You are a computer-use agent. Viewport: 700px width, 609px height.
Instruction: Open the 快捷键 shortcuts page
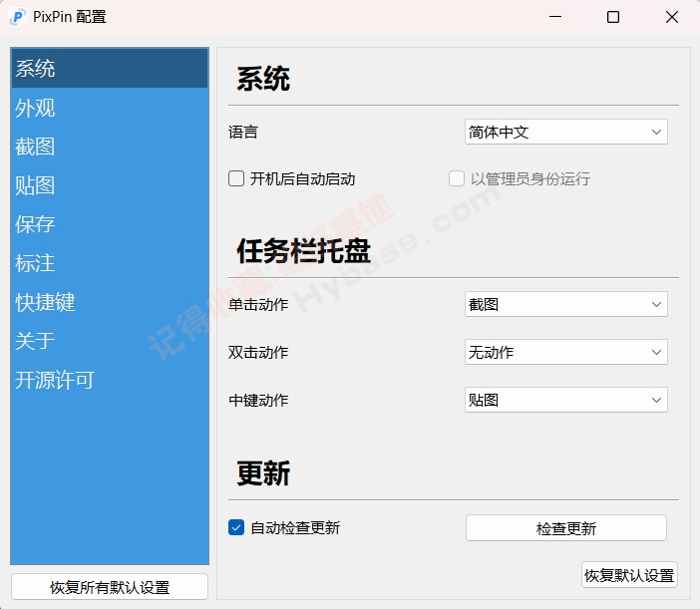pyautogui.click(x=110, y=302)
